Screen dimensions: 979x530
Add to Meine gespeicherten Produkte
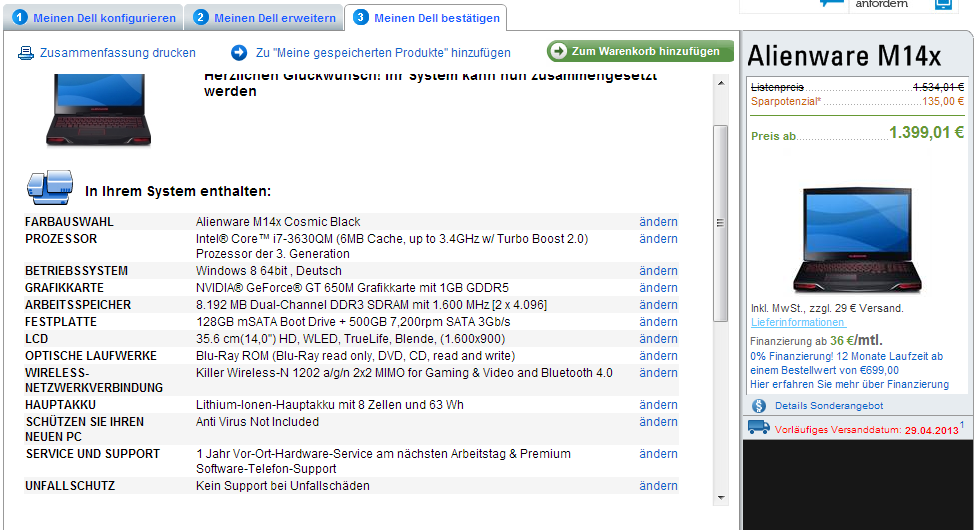[x=383, y=53]
